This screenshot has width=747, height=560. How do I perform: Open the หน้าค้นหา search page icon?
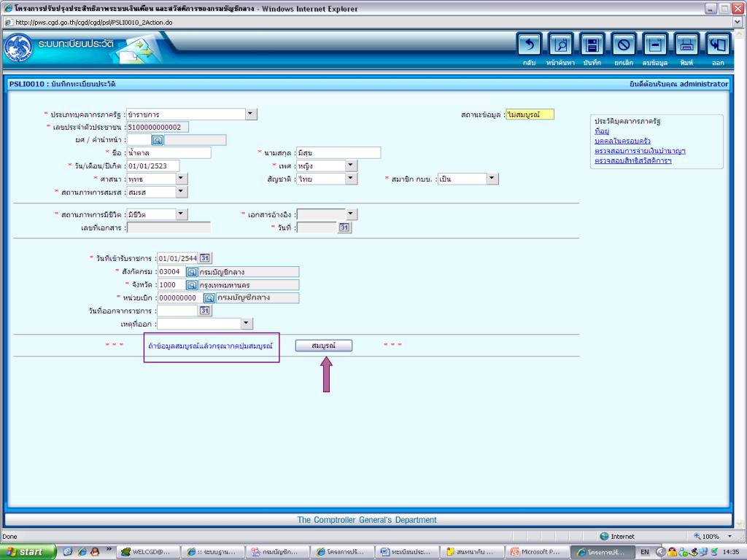pos(561,45)
